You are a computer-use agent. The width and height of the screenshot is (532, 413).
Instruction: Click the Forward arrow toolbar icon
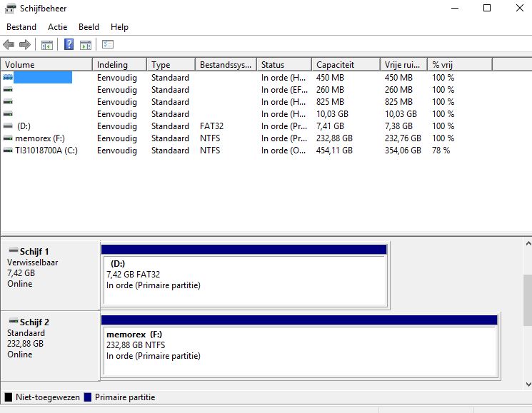(x=25, y=44)
